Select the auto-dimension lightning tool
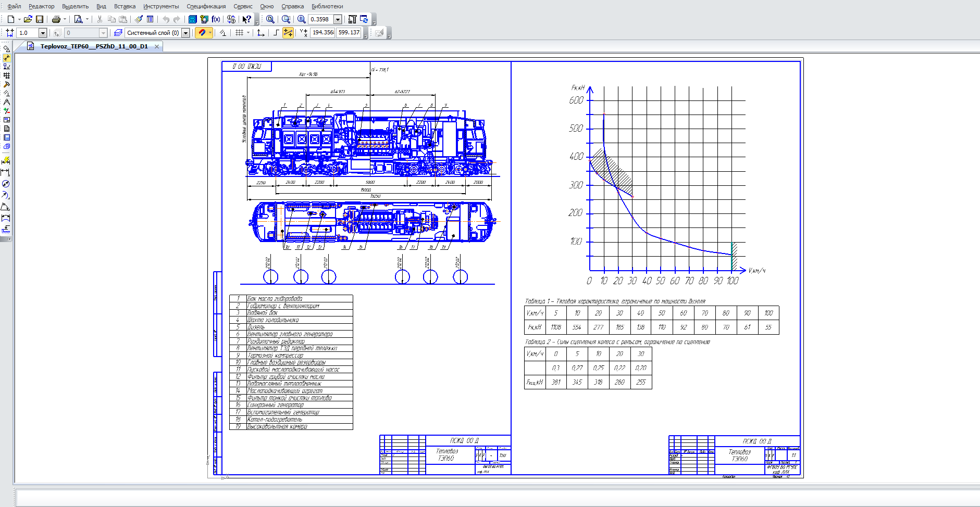Image resolution: width=980 pixels, height=507 pixels. 6,161
